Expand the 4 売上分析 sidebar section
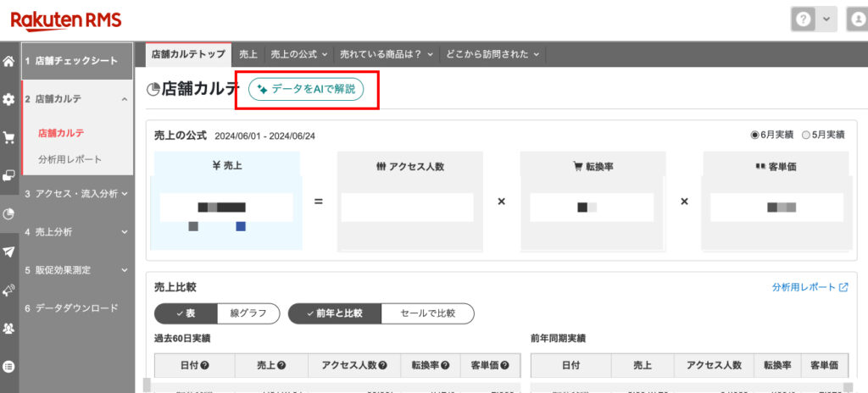868x393 pixels. click(x=77, y=232)
